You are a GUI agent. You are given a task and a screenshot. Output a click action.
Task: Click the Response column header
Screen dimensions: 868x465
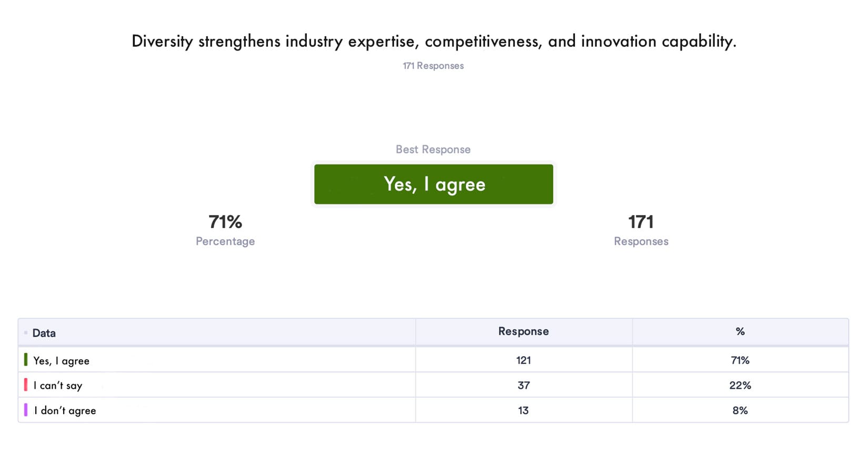coord(523,331)
